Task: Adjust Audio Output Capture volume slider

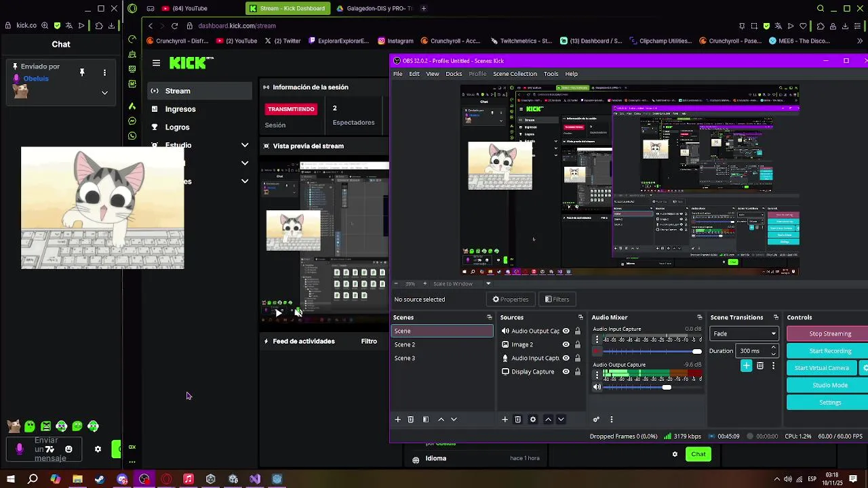Action: click(651, 387)
